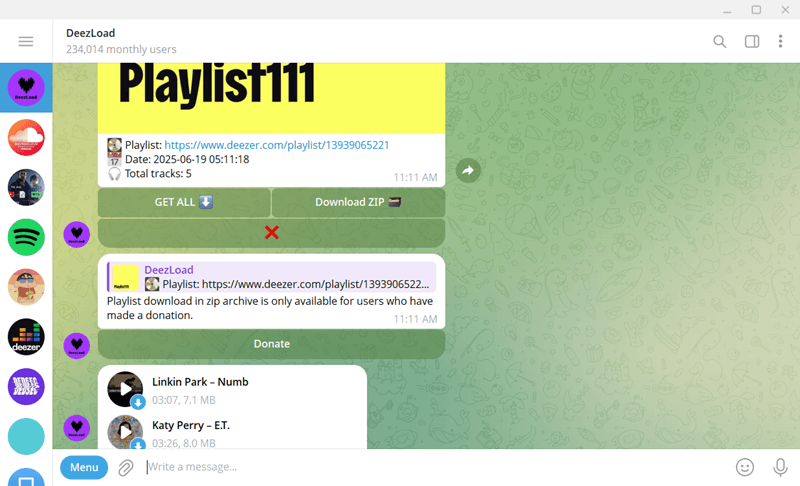The height and width of the screenshot is (486, 800).
Task: Open the hamburger main menu
Action: 26,41
